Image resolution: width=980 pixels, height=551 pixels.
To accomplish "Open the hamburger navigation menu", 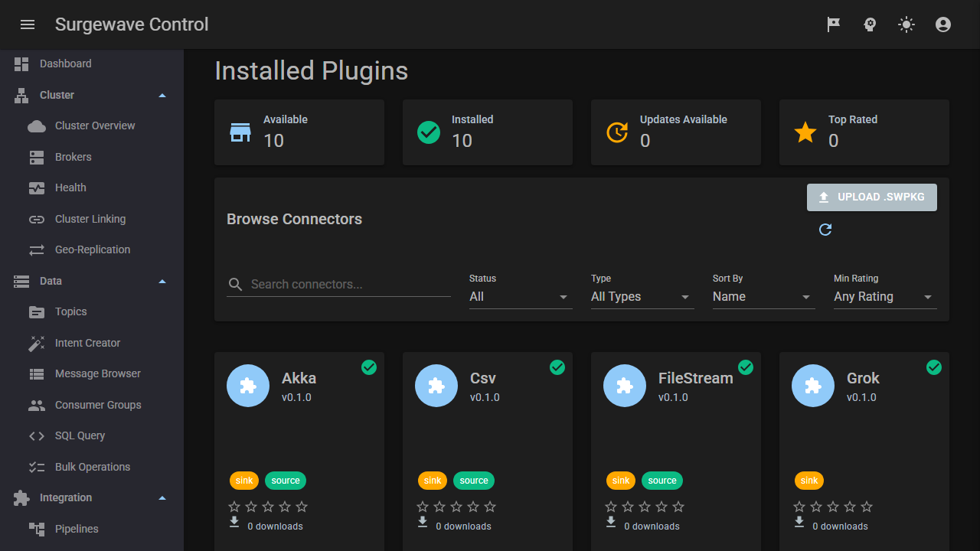I will [x=28, y=24].
